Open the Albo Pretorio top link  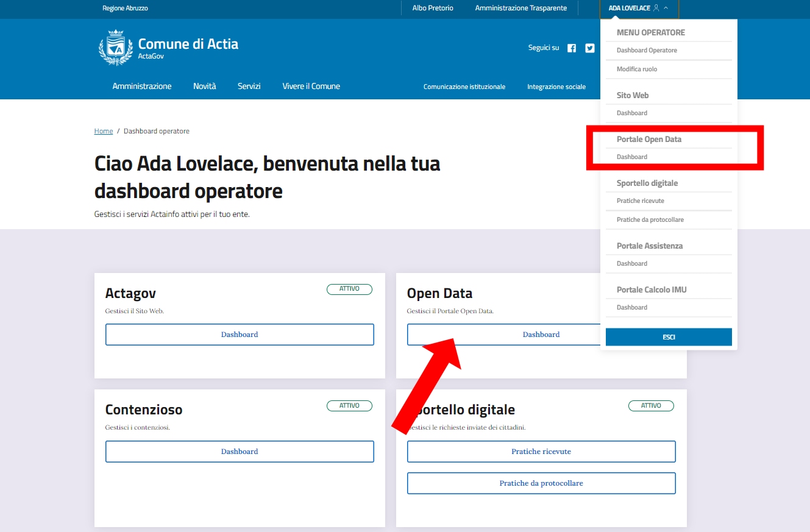[x=433, y=9]
